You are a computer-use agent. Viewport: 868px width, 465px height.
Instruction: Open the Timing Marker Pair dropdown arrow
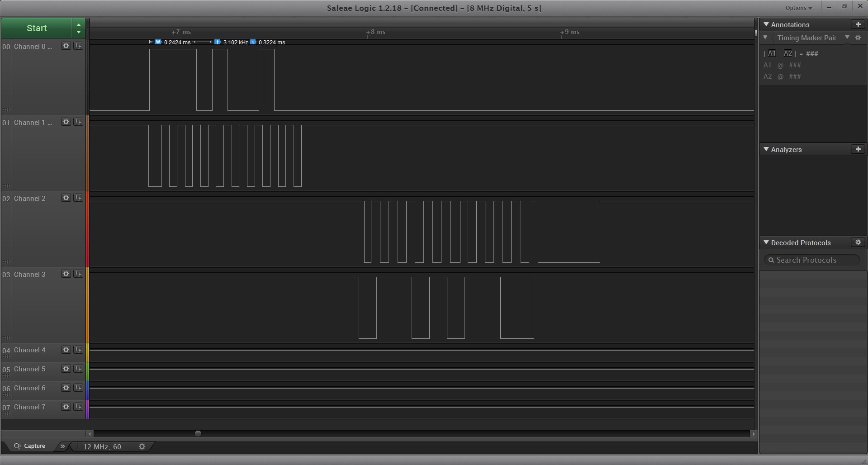[847, 38]
